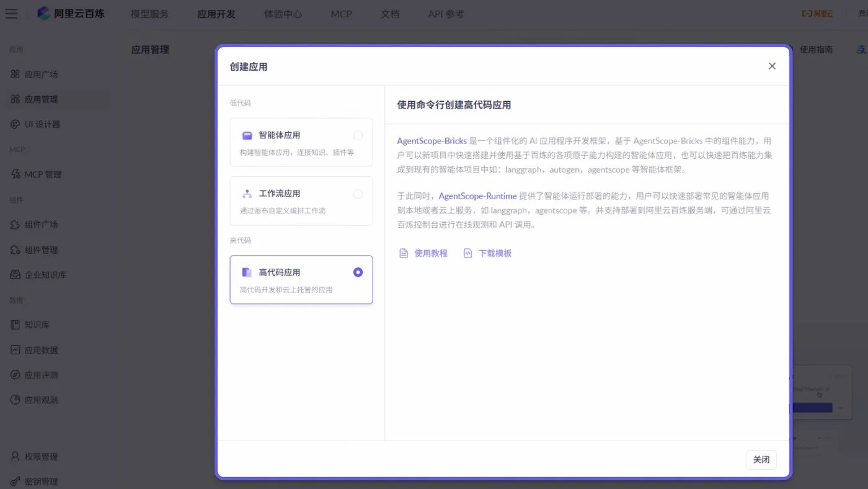Screen dimensions: 868x489
Task: Open the MCP top navigation tab
Action: (342, 14)
